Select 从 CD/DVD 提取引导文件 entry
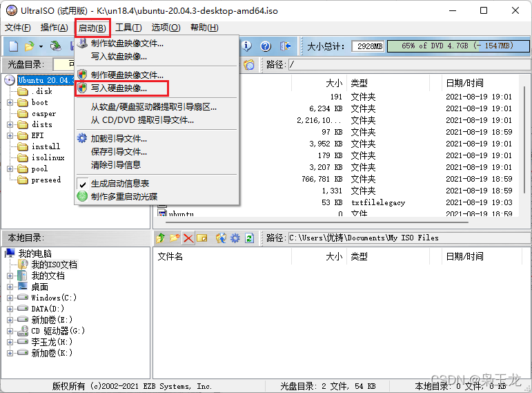 click(x=142, y=120)
